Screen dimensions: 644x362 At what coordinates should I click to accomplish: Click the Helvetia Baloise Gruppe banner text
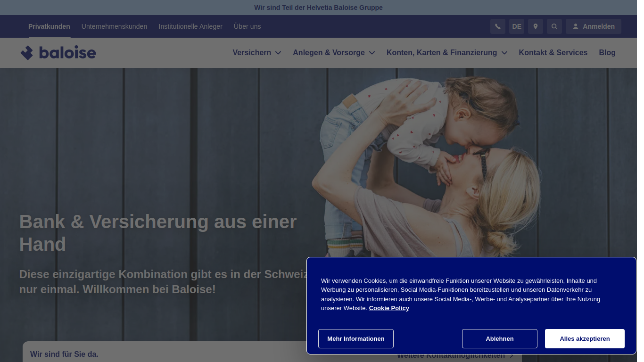(x=318, y=8)
